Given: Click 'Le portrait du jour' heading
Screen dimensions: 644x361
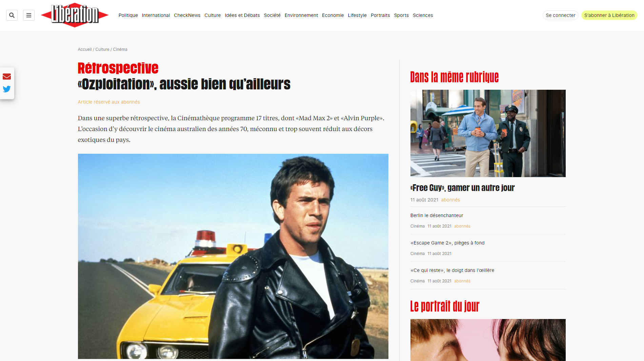Looking at the screenshot, I should [x=445, y=306].
